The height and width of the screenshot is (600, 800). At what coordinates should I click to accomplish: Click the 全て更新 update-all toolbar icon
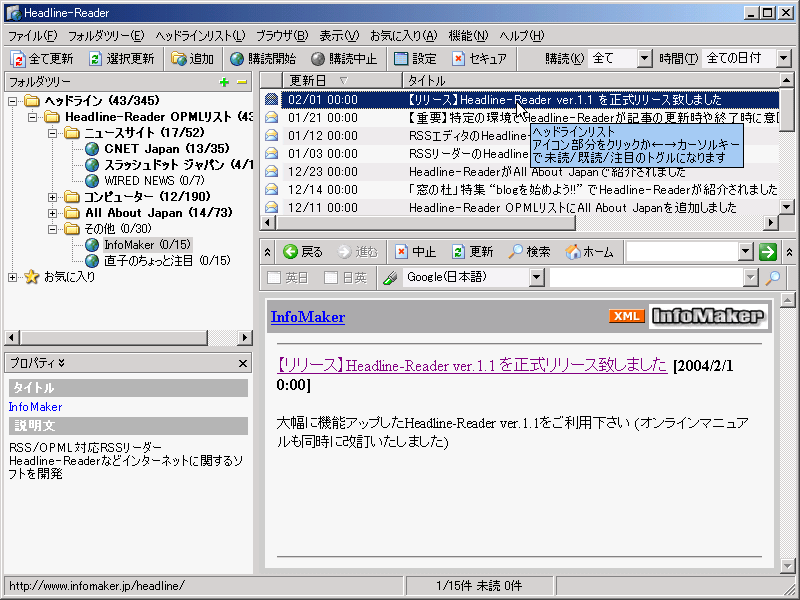point(18,59)
